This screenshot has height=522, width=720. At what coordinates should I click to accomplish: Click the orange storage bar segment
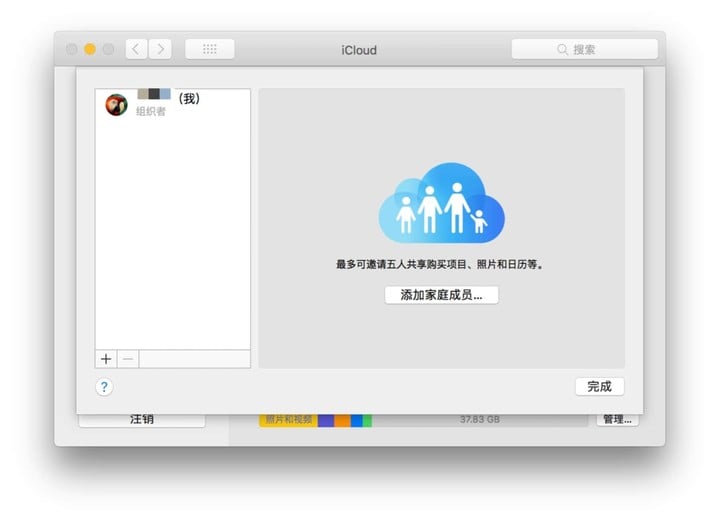[x=342, y=420]
